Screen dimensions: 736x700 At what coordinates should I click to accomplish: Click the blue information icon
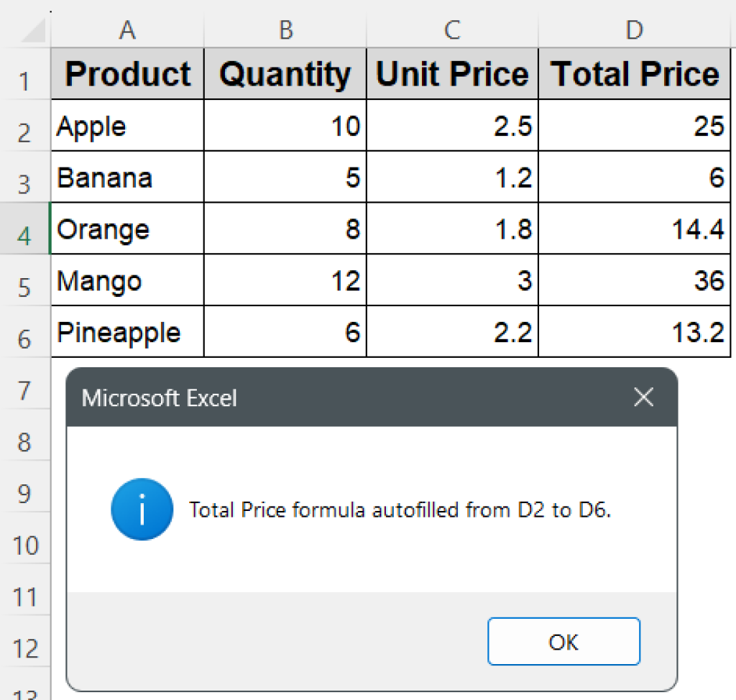click(142, 510)
